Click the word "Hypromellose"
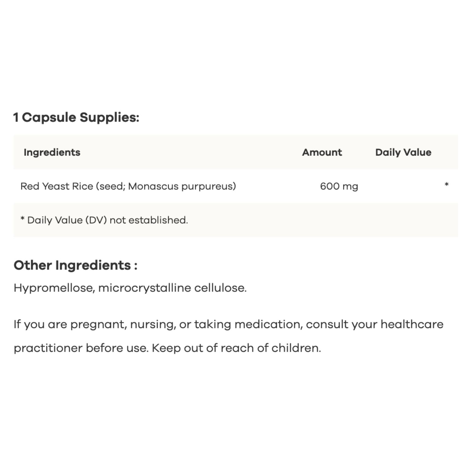 [x=54, y=288]
